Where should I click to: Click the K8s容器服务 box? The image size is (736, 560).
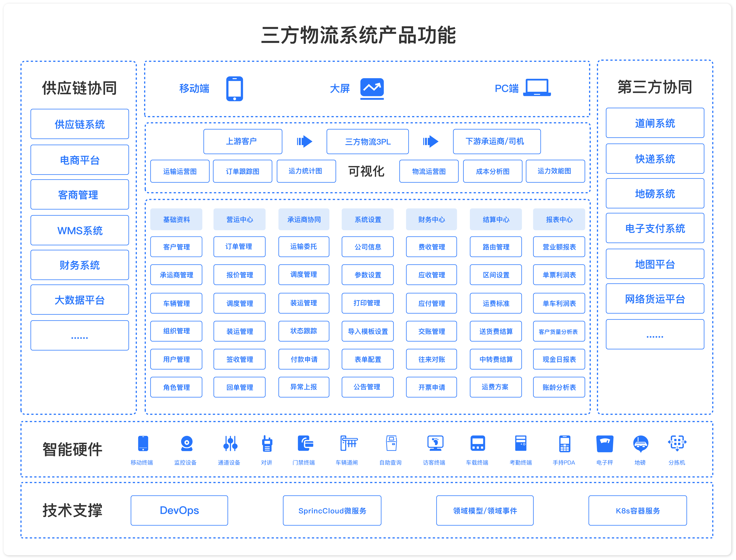click(638, 511)
